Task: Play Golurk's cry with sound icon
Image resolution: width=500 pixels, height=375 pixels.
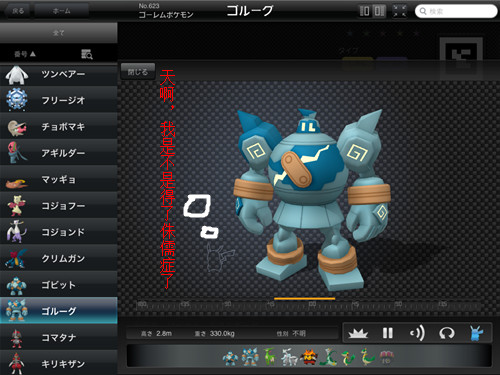Action: coord(417,333)
